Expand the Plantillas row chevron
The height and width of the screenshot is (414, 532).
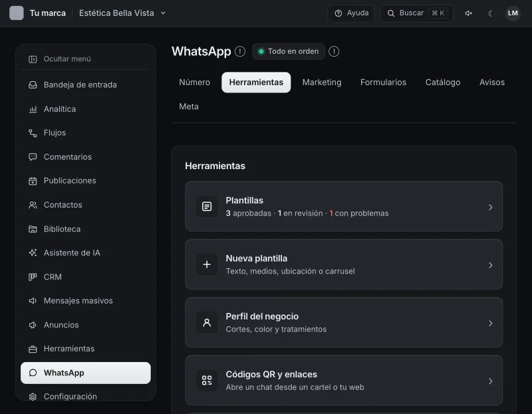[490, 207]
